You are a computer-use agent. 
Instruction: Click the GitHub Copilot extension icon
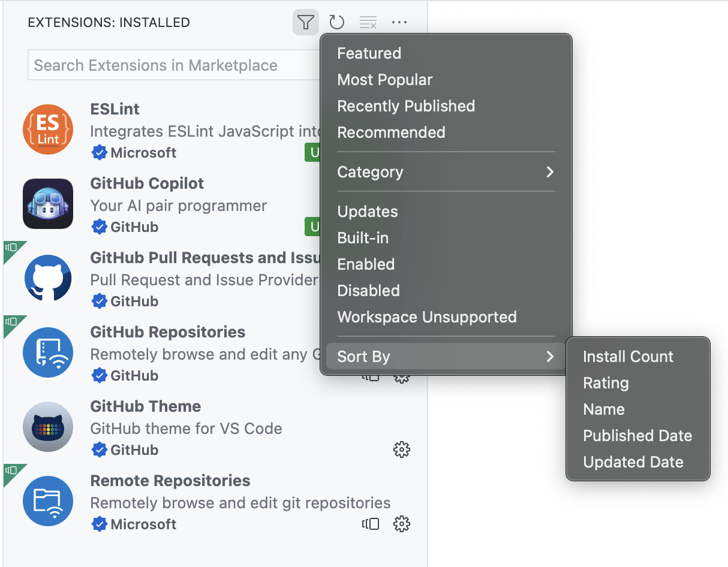point(48,204)
